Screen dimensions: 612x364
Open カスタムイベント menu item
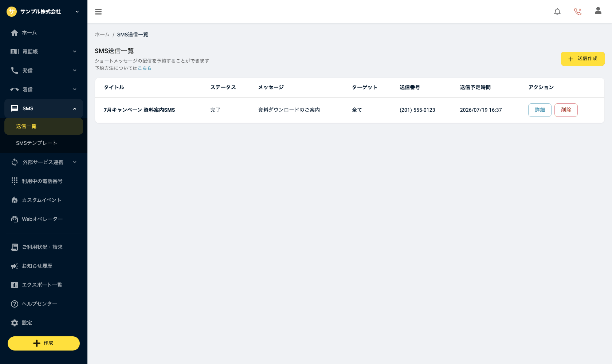point(44,200)
